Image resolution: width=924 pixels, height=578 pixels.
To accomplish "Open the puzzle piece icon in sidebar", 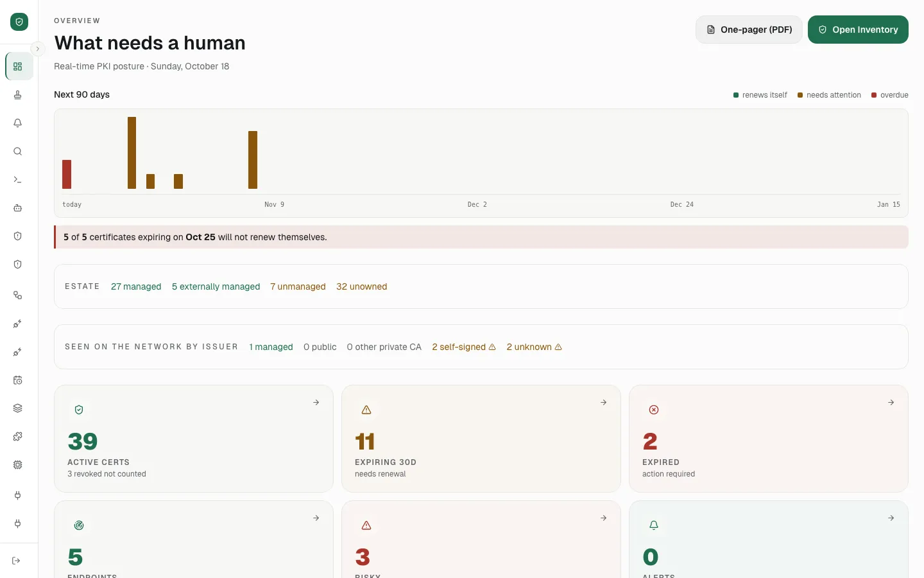I will [18, 437].
